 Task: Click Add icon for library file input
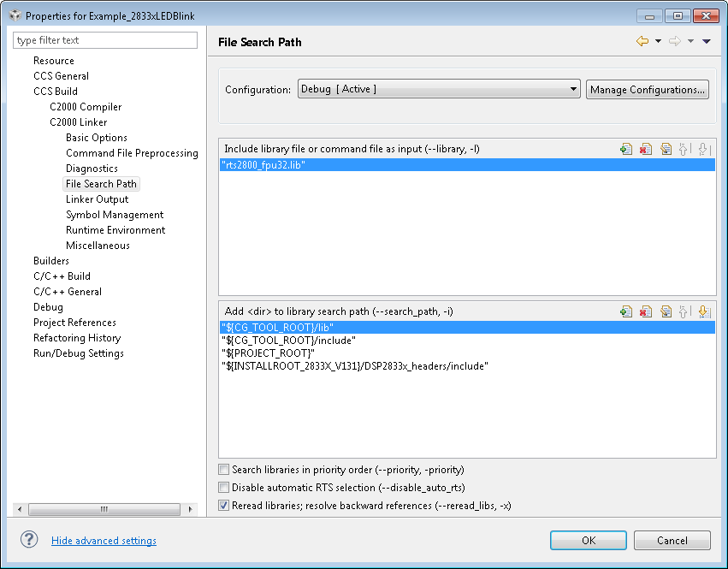626,149
